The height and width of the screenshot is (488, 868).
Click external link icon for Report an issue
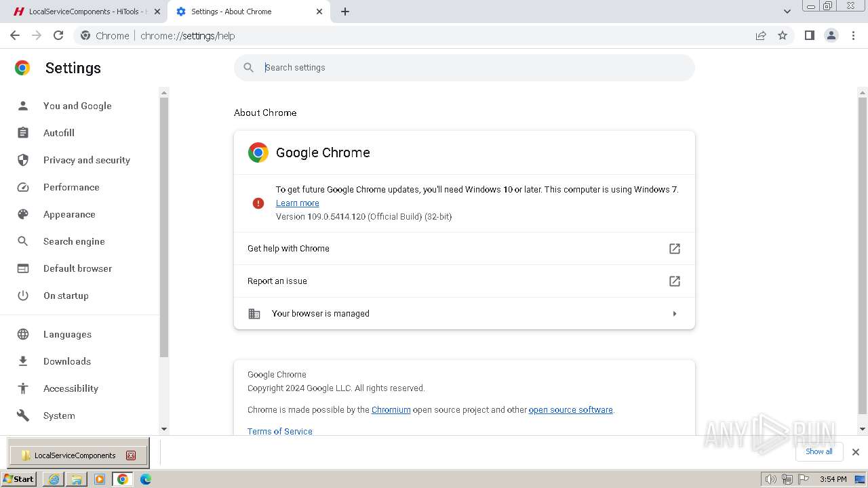click(674, 281)
